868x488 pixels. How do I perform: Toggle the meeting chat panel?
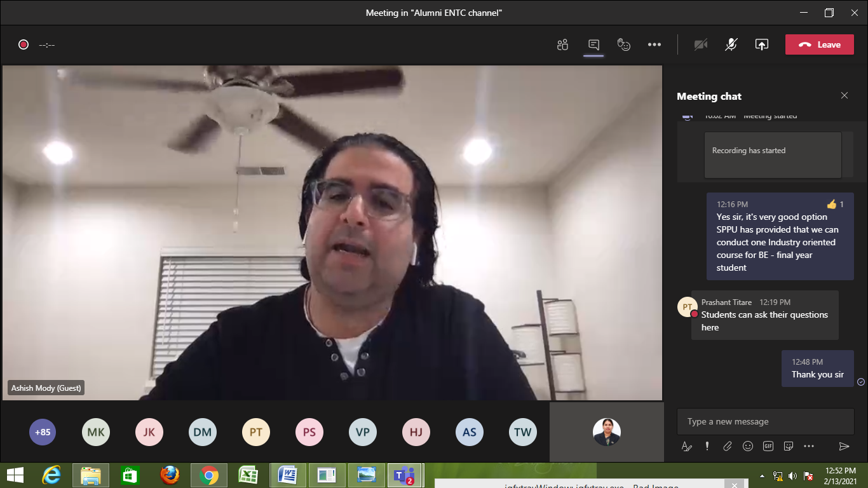pos(593,44)
